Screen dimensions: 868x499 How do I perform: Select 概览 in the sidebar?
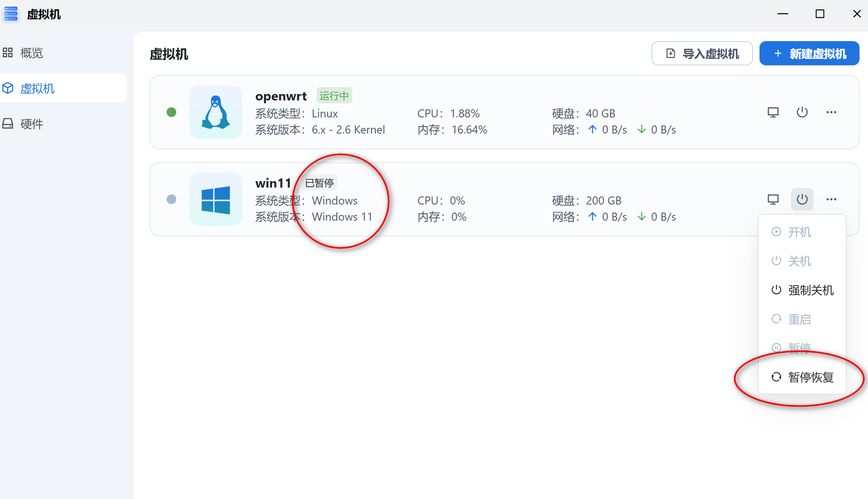click(31, 53)
